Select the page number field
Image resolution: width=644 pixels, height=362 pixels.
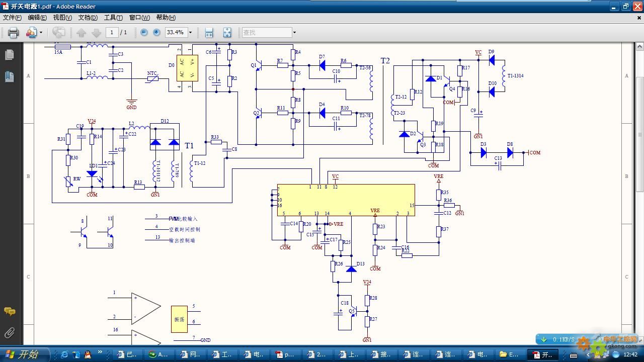point(112,32)
